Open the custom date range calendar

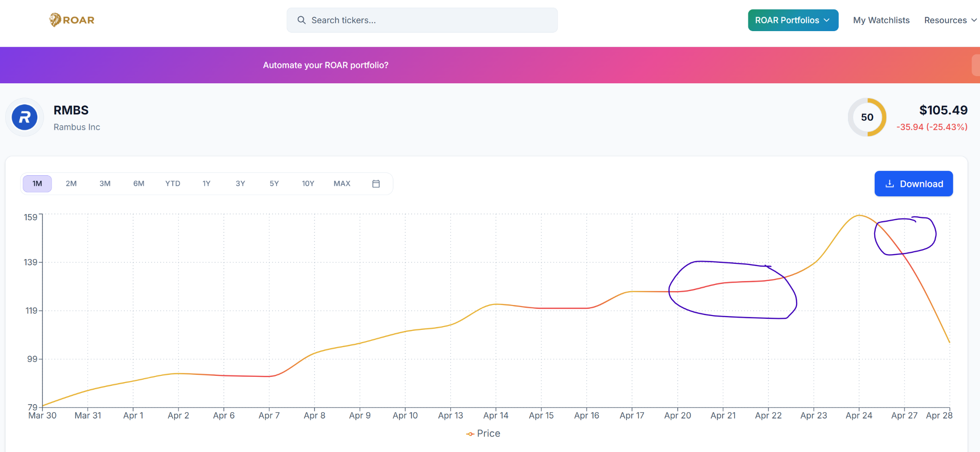[376, 184]
